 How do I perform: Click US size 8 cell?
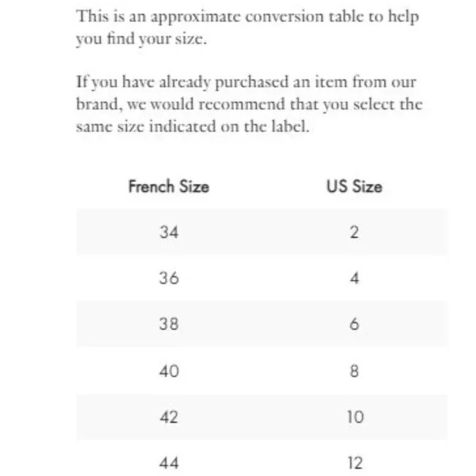(355, 371)
